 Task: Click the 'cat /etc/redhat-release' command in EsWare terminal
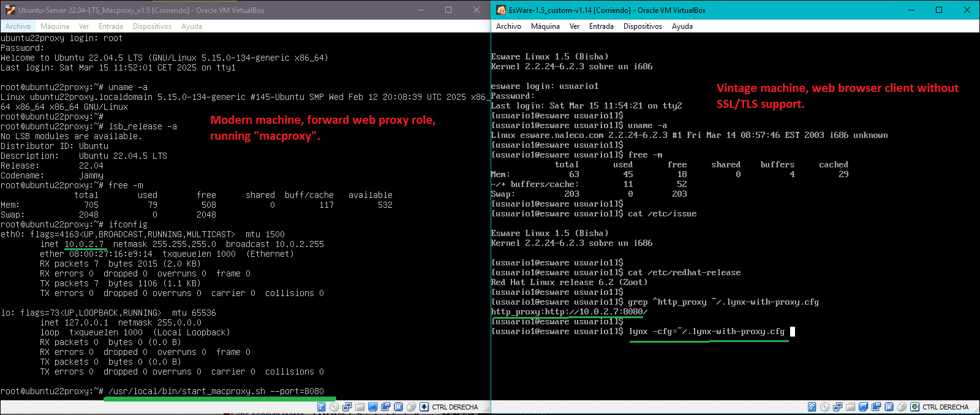tap(684, 272)
